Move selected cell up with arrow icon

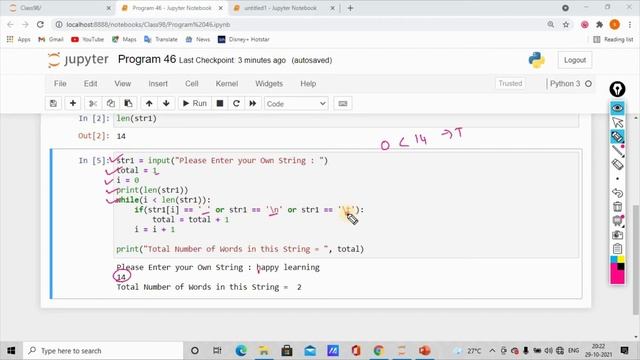tap(149, 104)
